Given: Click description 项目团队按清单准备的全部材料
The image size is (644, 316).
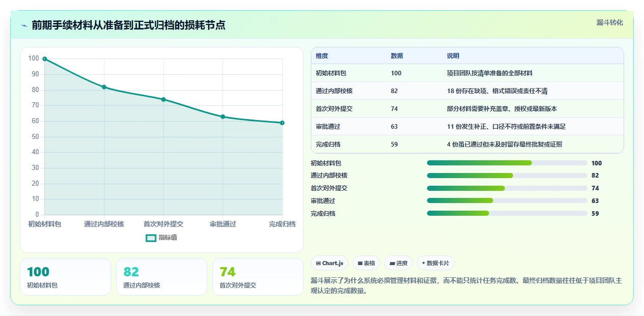Looking at the screenshot, I should click(x=490, y=73).
